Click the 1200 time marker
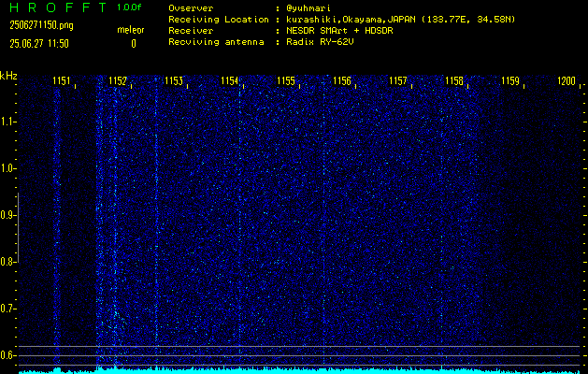This screenshot has height=374, width=588. click(566, 81)
